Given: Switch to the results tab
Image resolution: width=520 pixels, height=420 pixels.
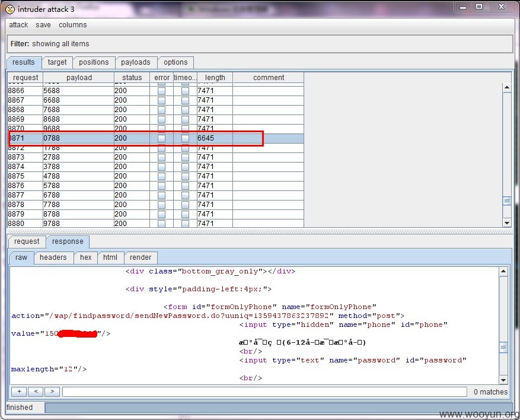Looking at the screenshot, I should (x=24, y=62).
